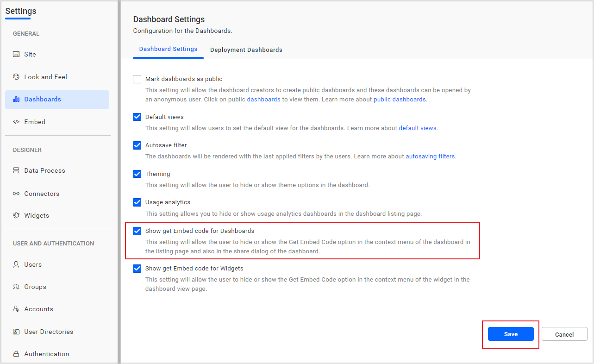Uncheck the Theming checkbox
The image size is (594, 364).
pos(137,174)
